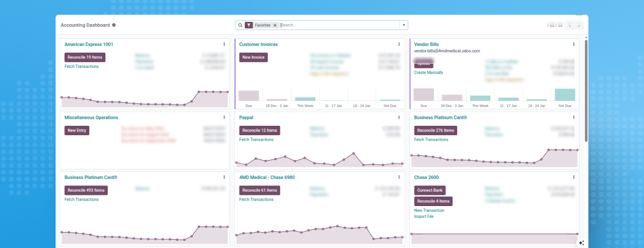Click the Connect Bank button

(x=430, y=190)
